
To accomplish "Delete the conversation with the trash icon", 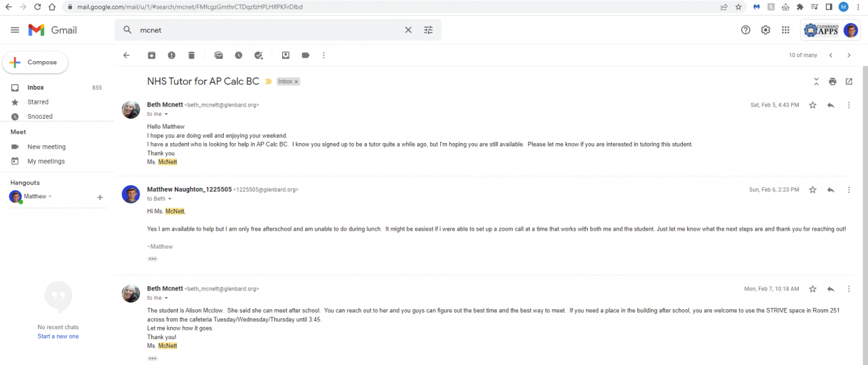I will (191, 56).
